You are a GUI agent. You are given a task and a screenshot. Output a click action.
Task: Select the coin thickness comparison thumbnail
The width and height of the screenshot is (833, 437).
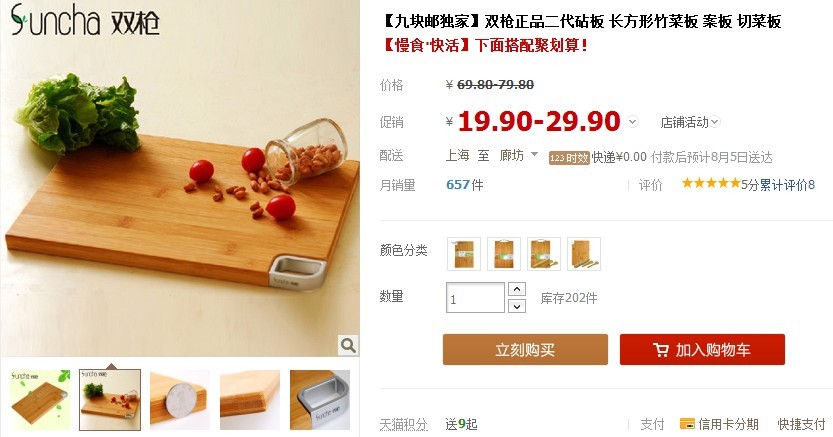[x=180, y=400]
